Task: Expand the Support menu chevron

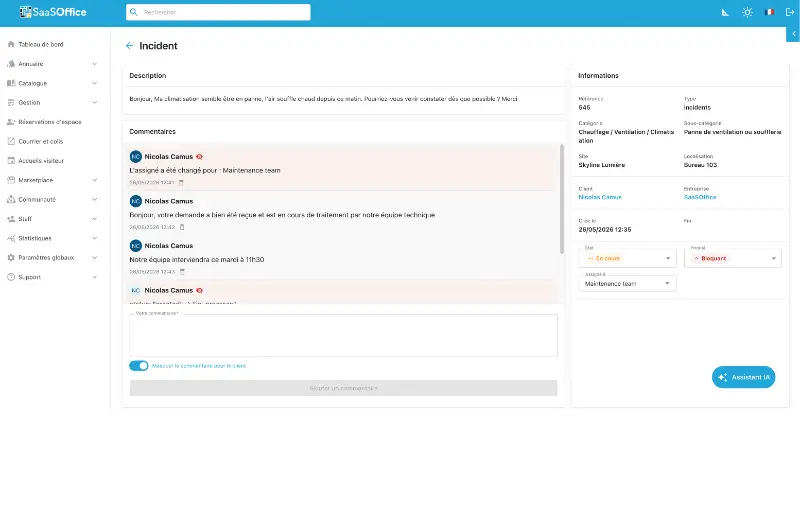Action: coord(94,277)
